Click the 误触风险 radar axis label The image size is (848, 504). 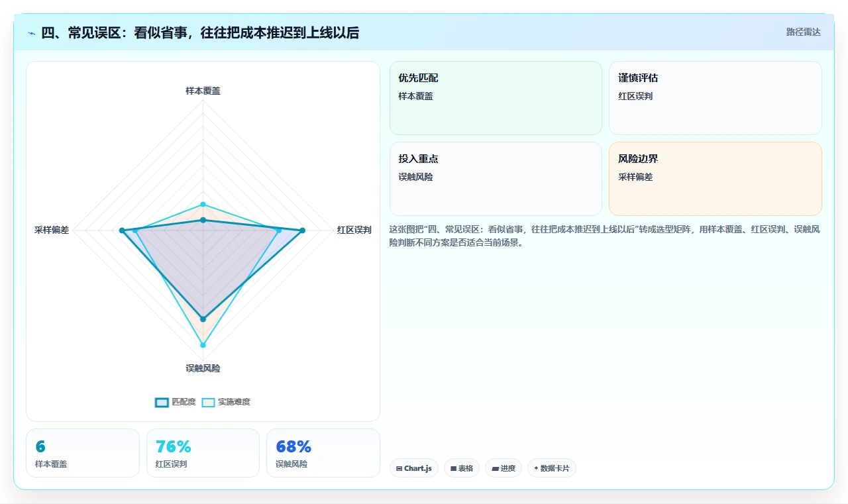[x=203, y=368]
